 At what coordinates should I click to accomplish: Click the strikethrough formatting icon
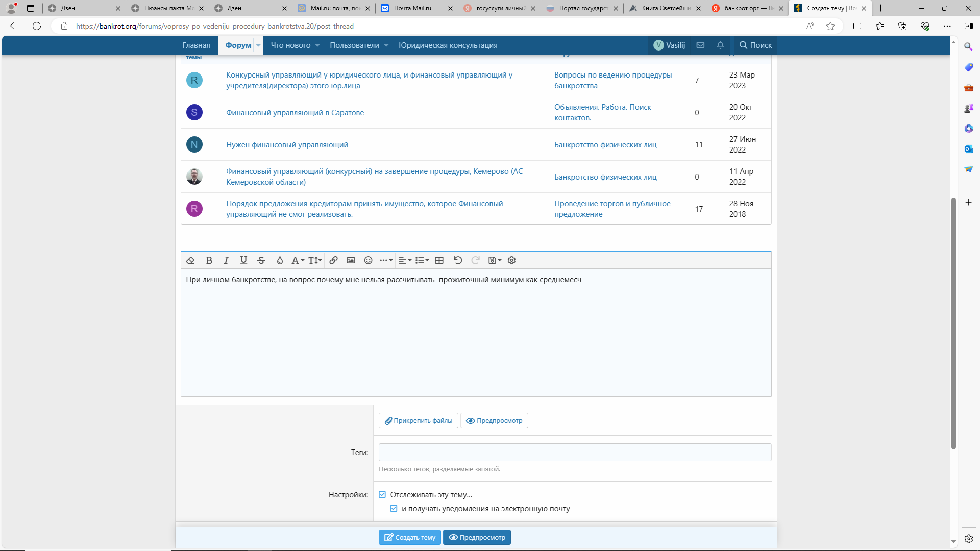(x=261, y=260)
